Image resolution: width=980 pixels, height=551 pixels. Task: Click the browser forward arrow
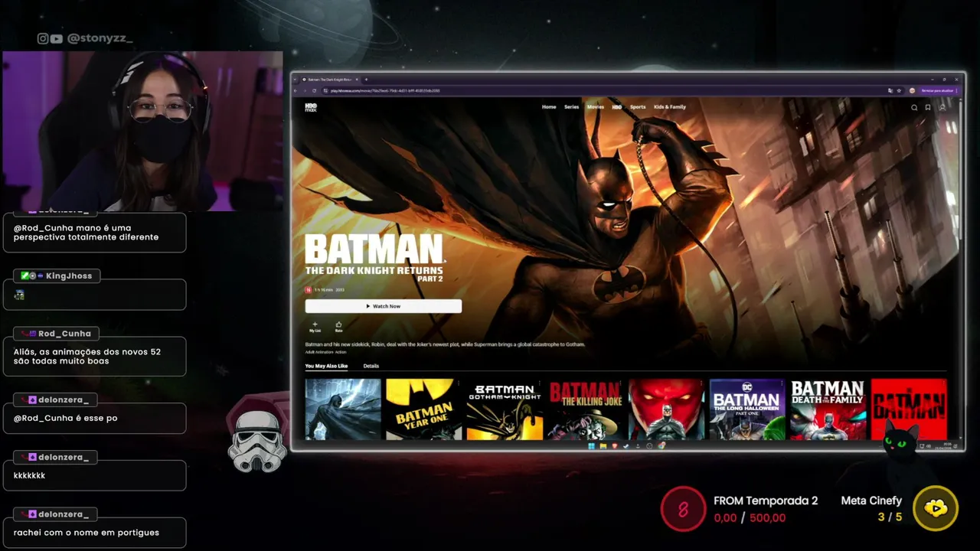pos(305,90)
